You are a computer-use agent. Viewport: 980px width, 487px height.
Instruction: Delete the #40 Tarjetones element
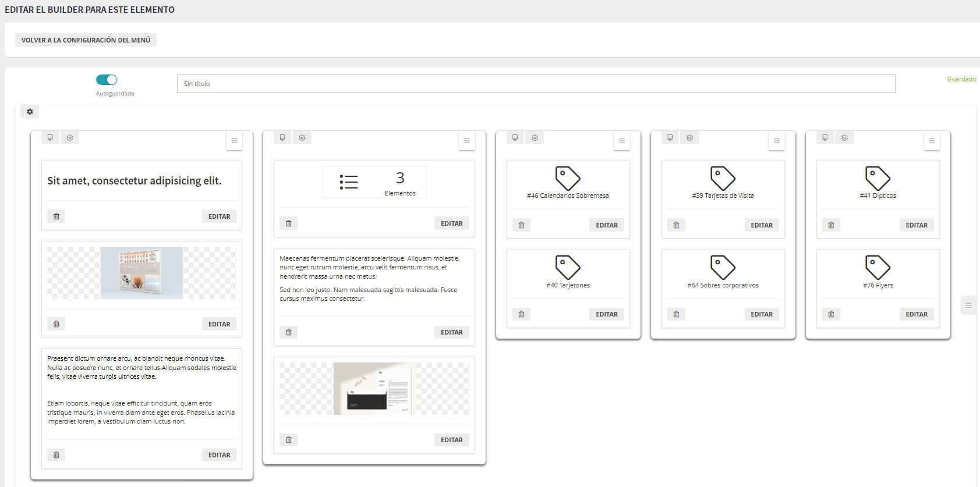tap(521, 314)
